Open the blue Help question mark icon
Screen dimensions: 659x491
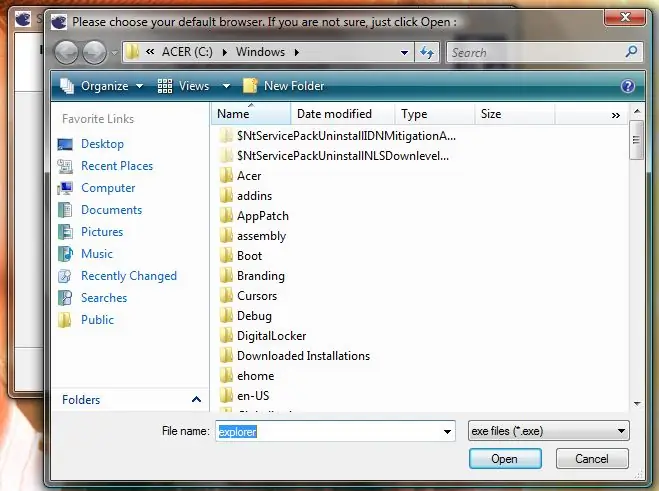click(627, 86)
